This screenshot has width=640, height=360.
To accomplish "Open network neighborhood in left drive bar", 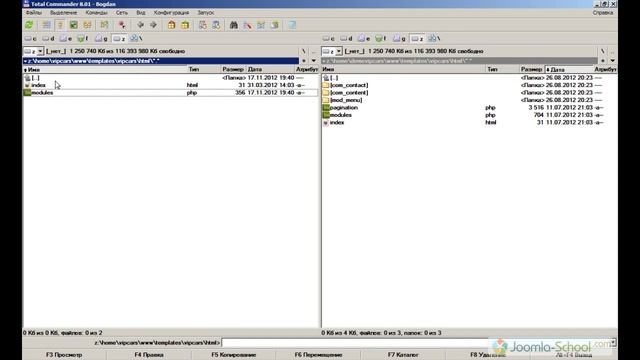I will pos(136,38).
